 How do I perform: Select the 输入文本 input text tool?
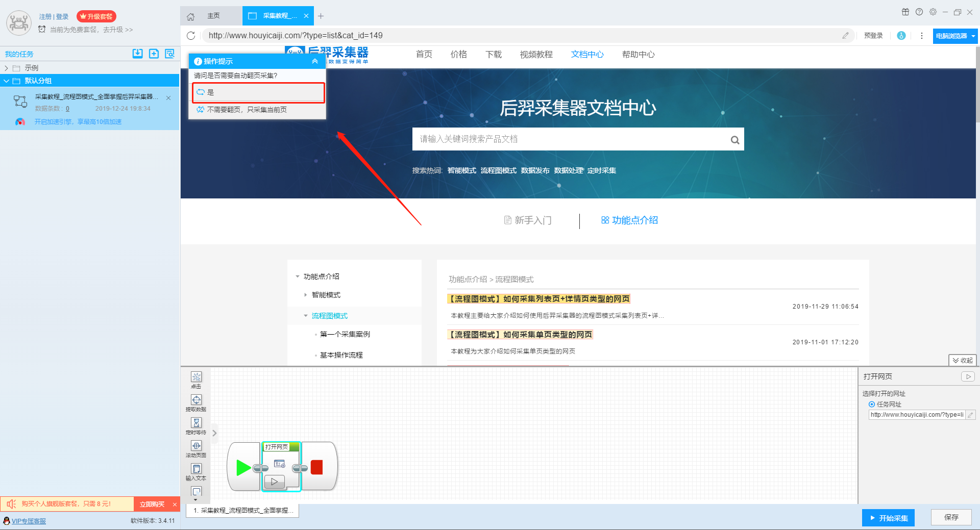tap(196, 472)
